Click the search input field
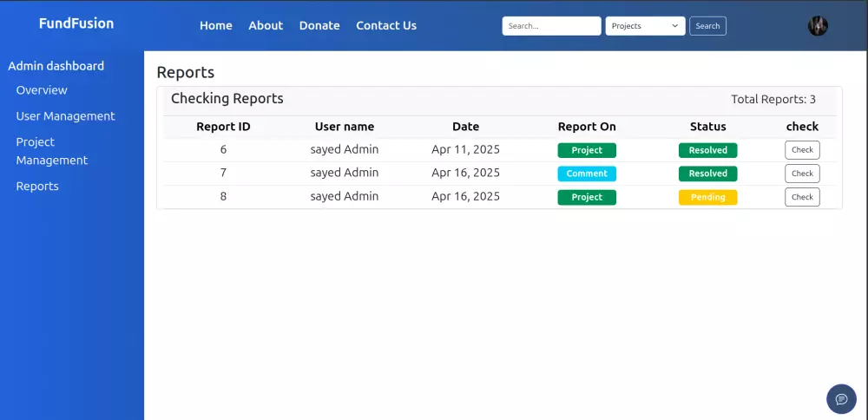 pyautogui.click(x=551, y=26)
